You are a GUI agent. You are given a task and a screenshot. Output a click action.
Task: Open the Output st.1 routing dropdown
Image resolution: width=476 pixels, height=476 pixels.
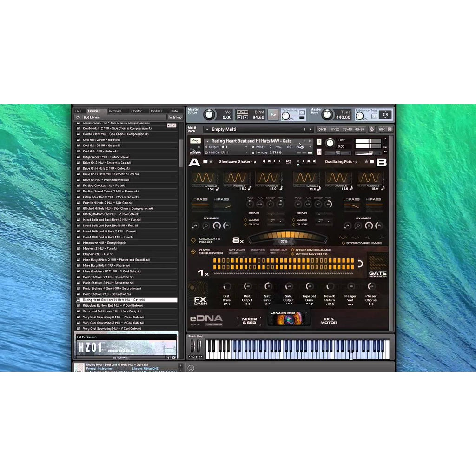pyautogui.click(x=247, y=146)
